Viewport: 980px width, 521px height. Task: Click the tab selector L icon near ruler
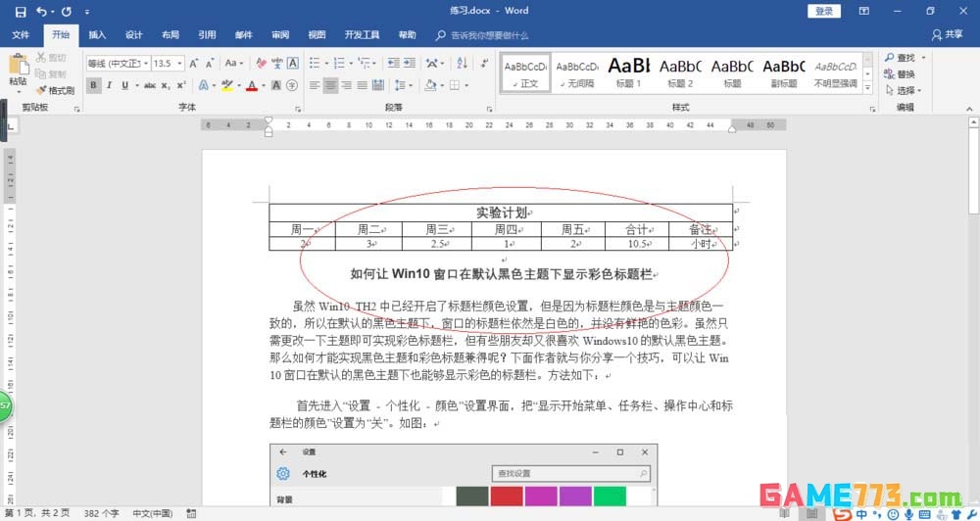click(x=10, y=125)
